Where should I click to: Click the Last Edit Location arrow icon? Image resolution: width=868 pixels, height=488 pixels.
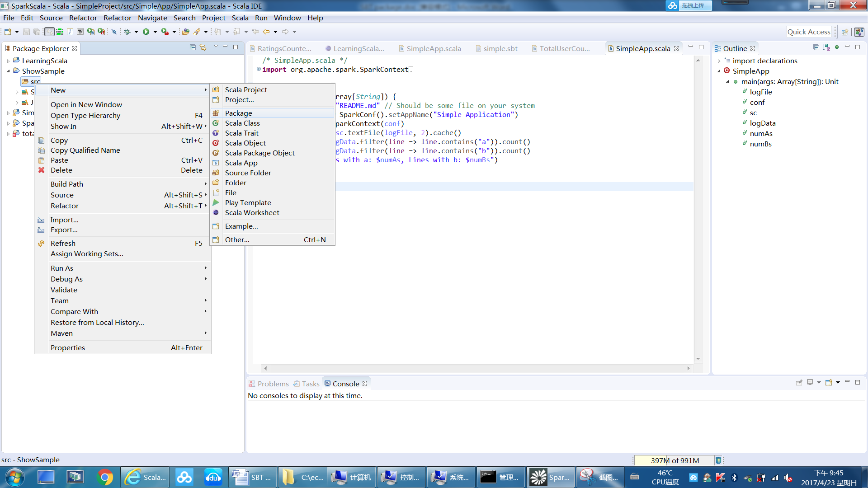tap(255, 32)
